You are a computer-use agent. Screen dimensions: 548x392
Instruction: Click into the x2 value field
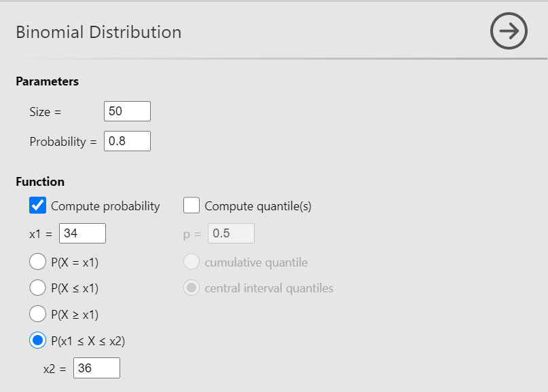[x=96, y=368]
